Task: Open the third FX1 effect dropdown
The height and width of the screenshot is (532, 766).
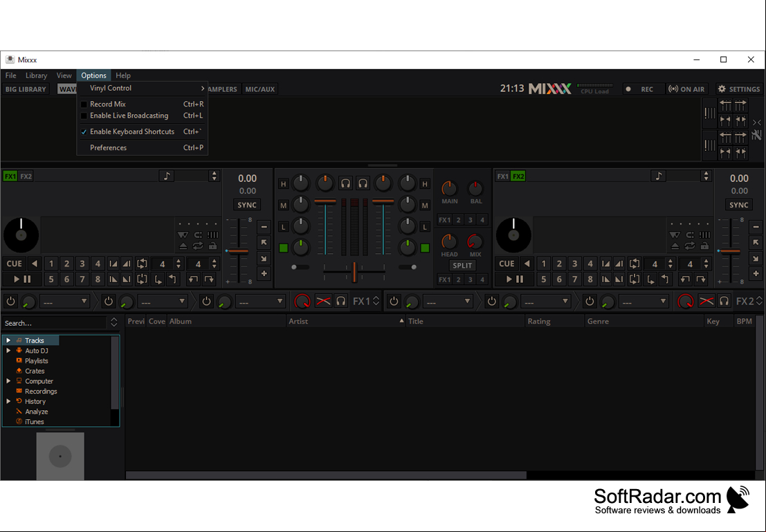Action: [x=260, y=302]
